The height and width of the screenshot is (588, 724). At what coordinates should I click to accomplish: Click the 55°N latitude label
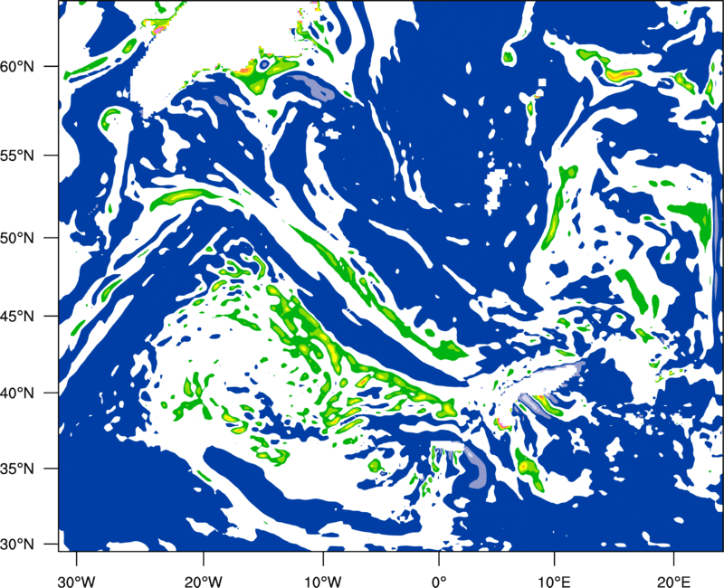pyautogui.click(x=18, y=156)
